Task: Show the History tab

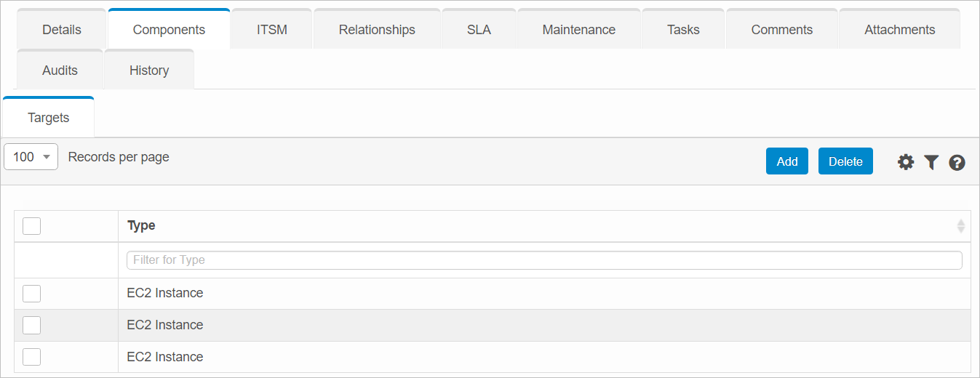Action: pos(149,71)
